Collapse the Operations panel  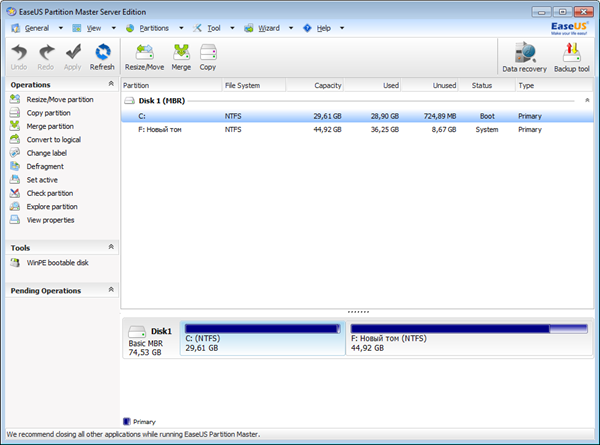click(110, 85)
